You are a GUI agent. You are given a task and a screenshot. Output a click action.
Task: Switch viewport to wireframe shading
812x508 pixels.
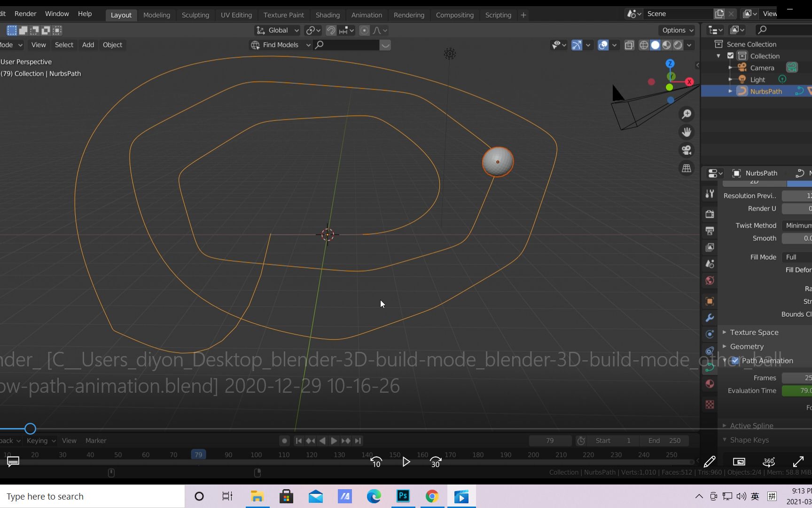click(x=643, y=45)
